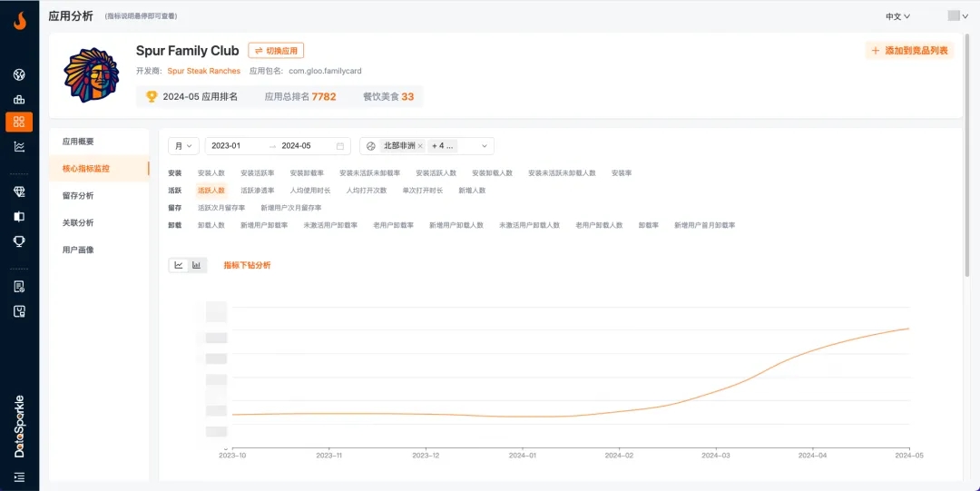Click the region globe icon in filter
This screenshot has height=491, width=980.
coord(370,146)
